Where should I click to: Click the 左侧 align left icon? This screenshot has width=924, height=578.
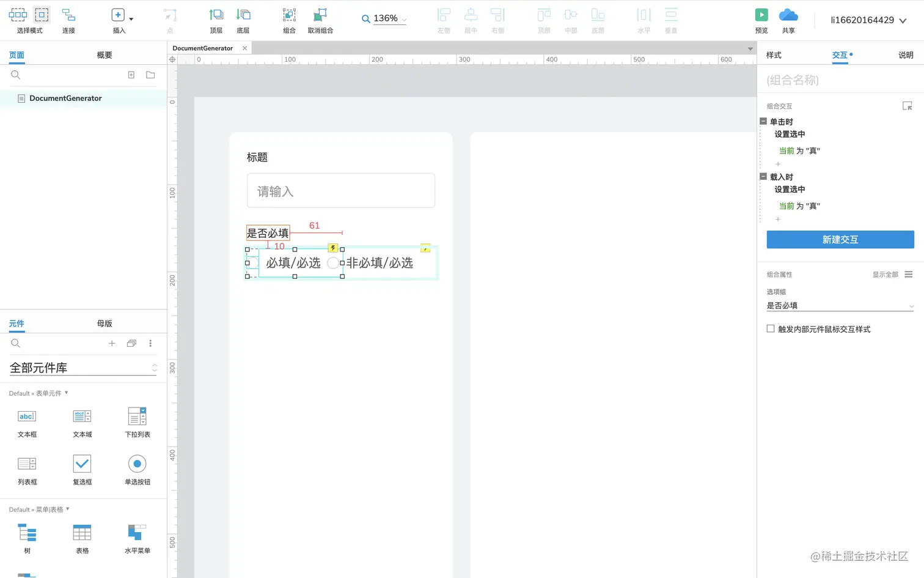coord(444,15)
